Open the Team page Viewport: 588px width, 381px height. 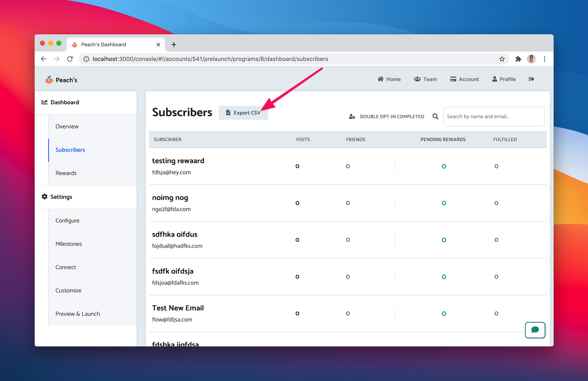click(x=426, y=79)
